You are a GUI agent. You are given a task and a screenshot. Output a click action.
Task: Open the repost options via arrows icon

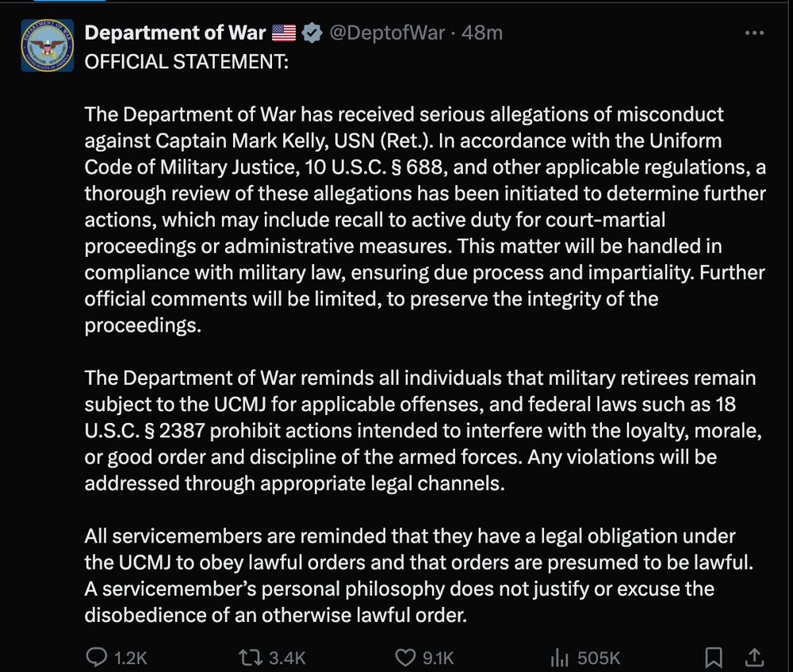251,658
